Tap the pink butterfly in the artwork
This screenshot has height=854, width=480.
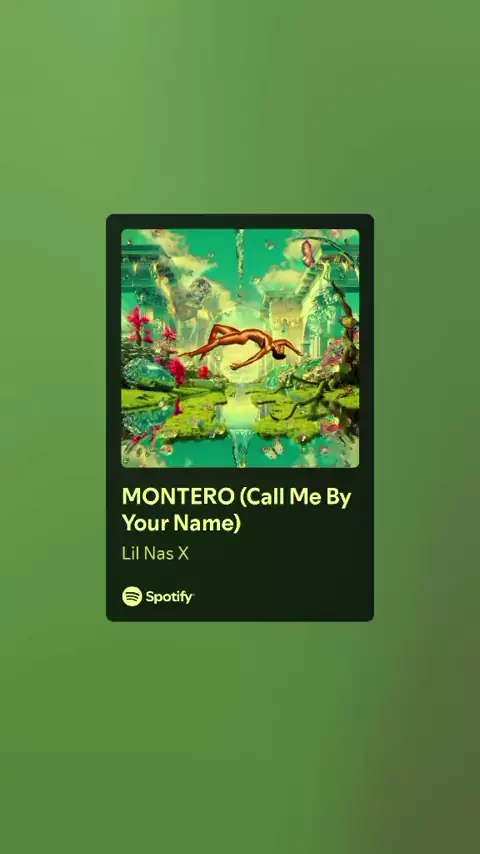pos(308,253)
